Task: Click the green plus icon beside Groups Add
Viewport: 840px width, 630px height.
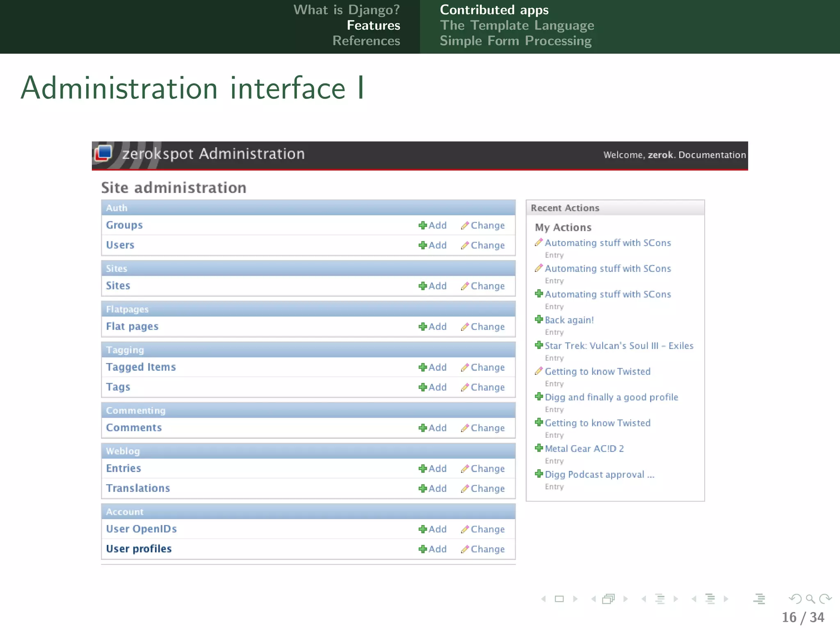Action: [x=422, y=225]
